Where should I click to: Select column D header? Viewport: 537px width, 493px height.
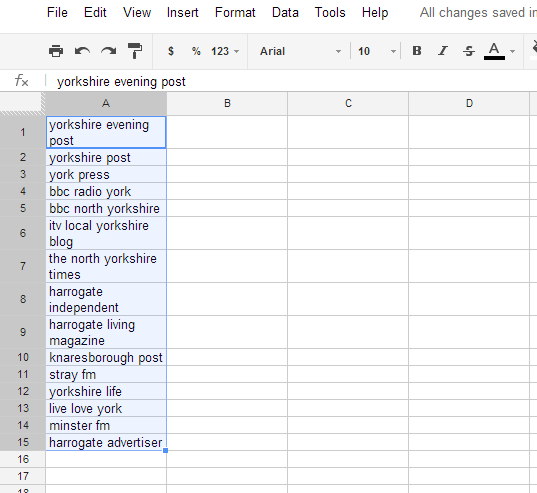coord(469,103)
